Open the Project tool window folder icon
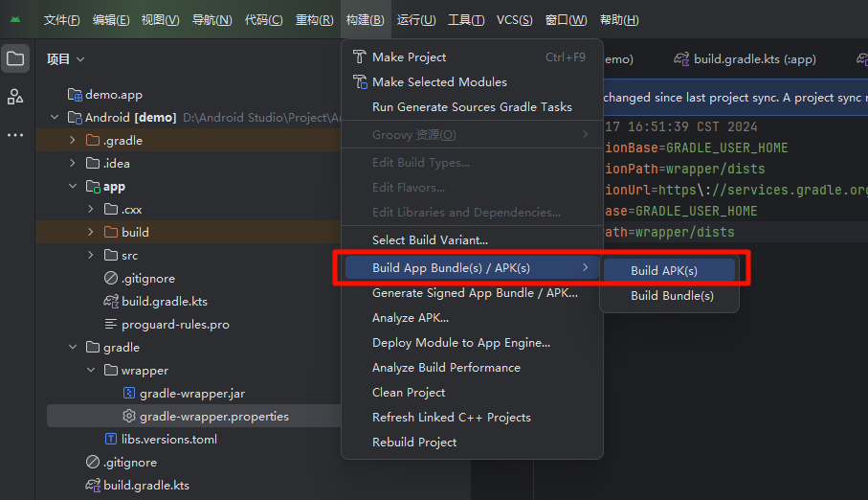The height and width of the screenshot is (500, 868). [x=15, y=59]
